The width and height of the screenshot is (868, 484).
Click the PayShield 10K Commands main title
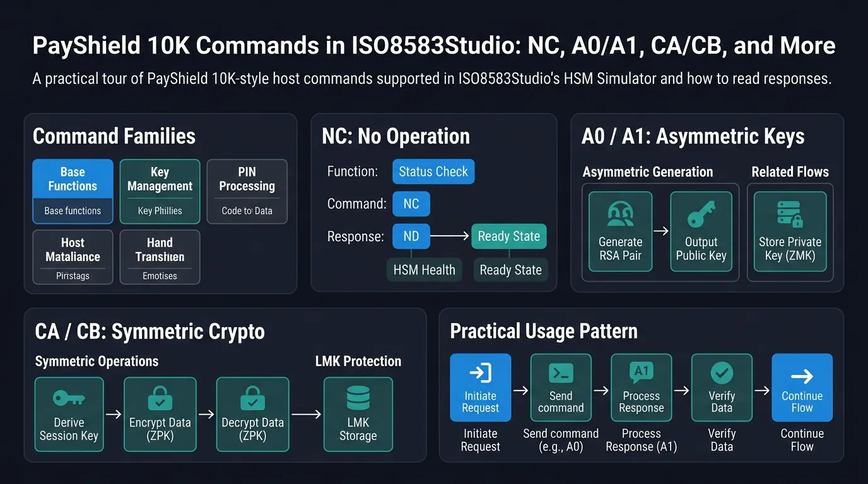434,46
